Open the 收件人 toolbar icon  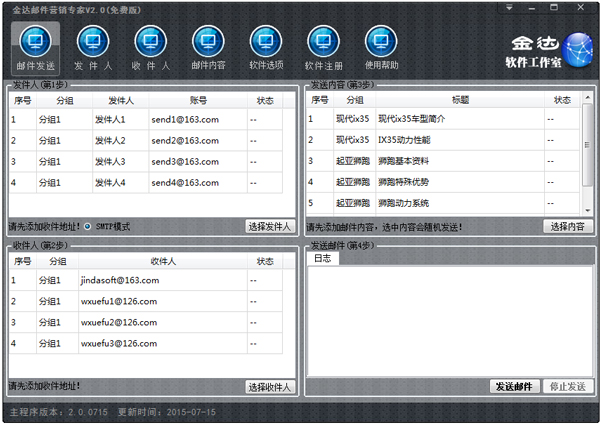(x=151, y=48)
